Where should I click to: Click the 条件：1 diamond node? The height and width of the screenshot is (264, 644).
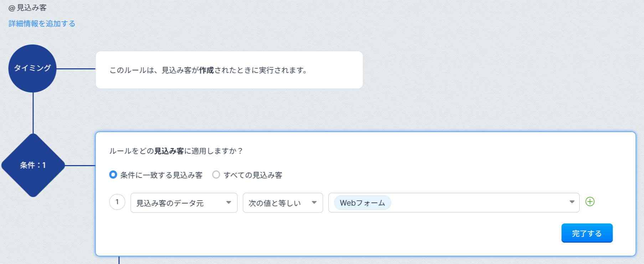33,165
